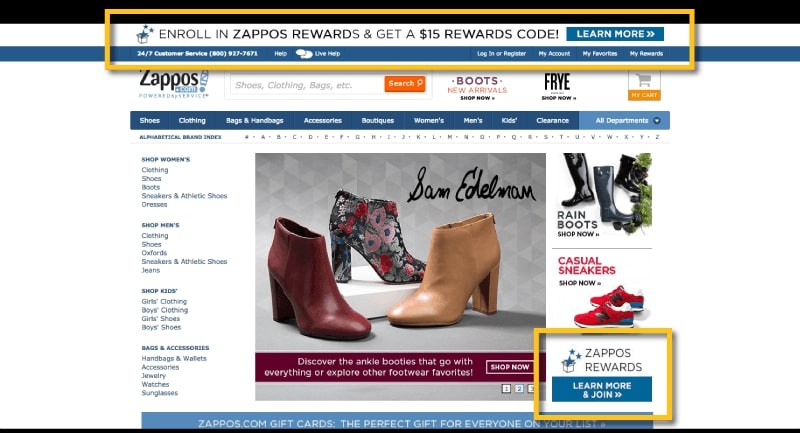Click the 24/7 Customer Service phone number

point(197,54)
